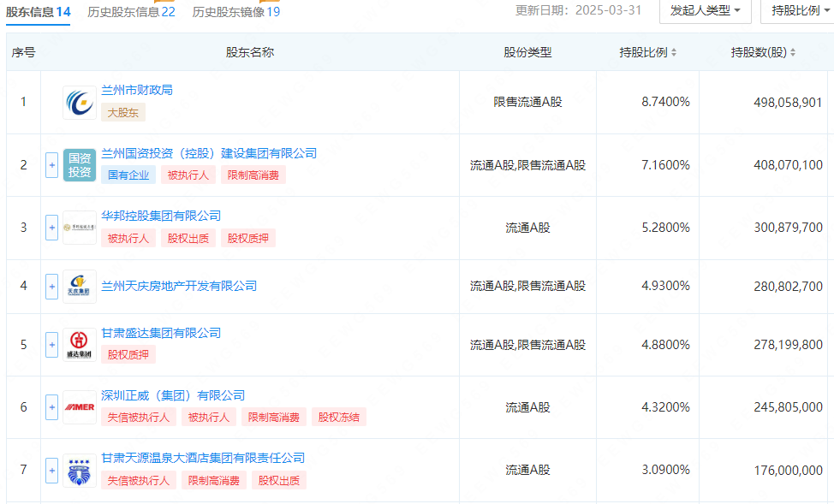Switch to 股东信息 14 tab
Viewport: 834px width, 504px height.
point(39,12)
